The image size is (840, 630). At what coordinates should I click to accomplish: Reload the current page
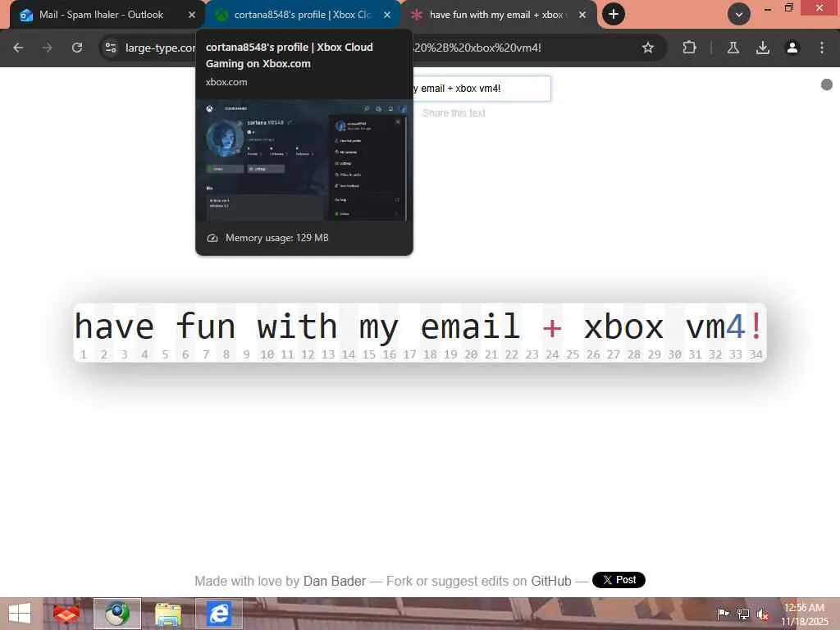click(x=77, y=48)
